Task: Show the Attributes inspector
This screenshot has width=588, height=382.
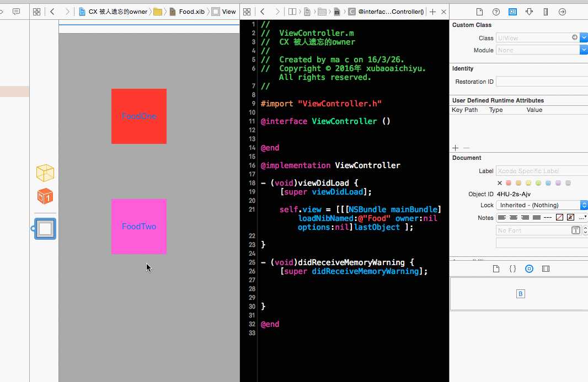Action: 529,12
